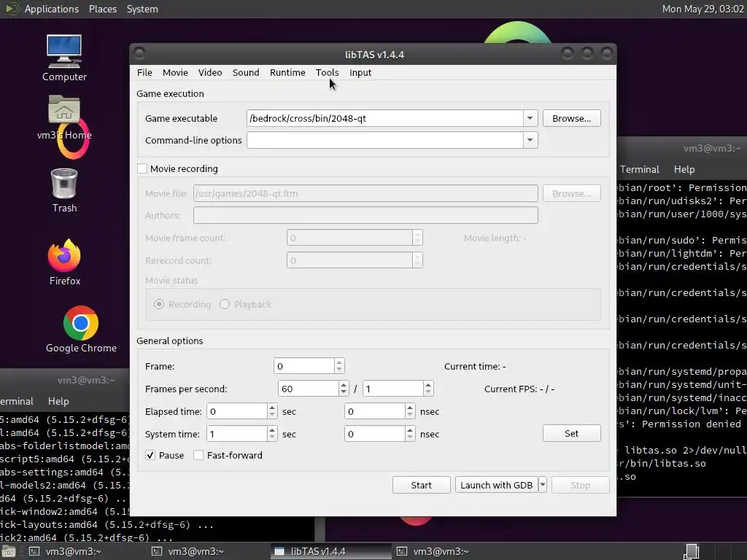This screenshot has height=560, width=747.
Task: Click the Frame spinbox arrows
Action: pos(339,366)
